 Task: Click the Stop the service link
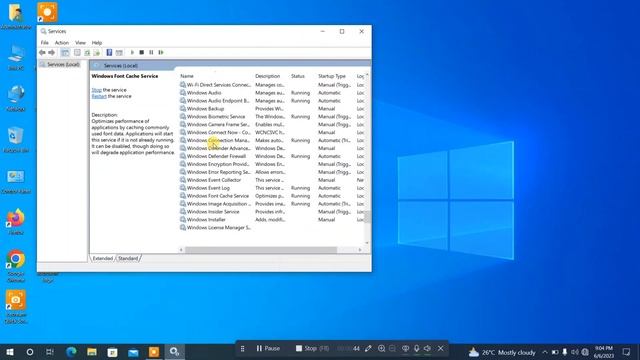point(96,90)
